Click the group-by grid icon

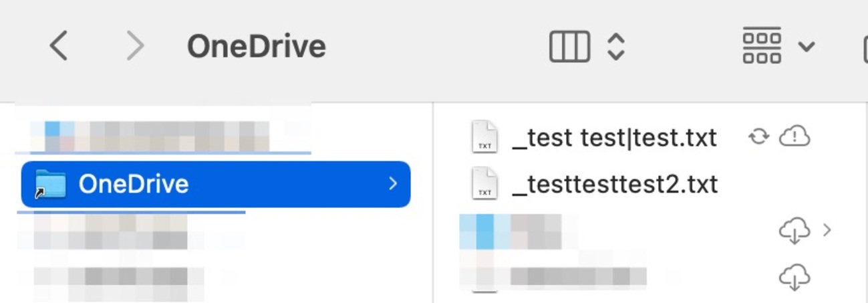(762, 46)
